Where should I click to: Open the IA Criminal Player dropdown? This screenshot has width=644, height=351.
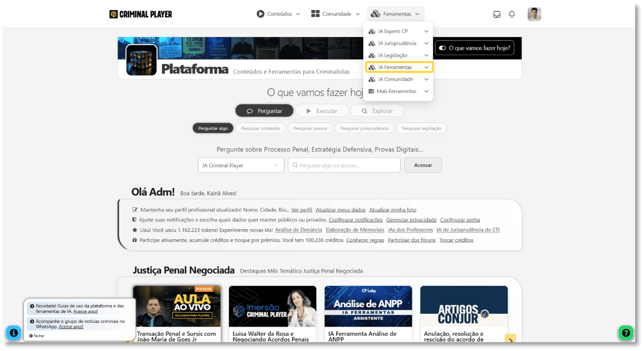click(241, 165)
